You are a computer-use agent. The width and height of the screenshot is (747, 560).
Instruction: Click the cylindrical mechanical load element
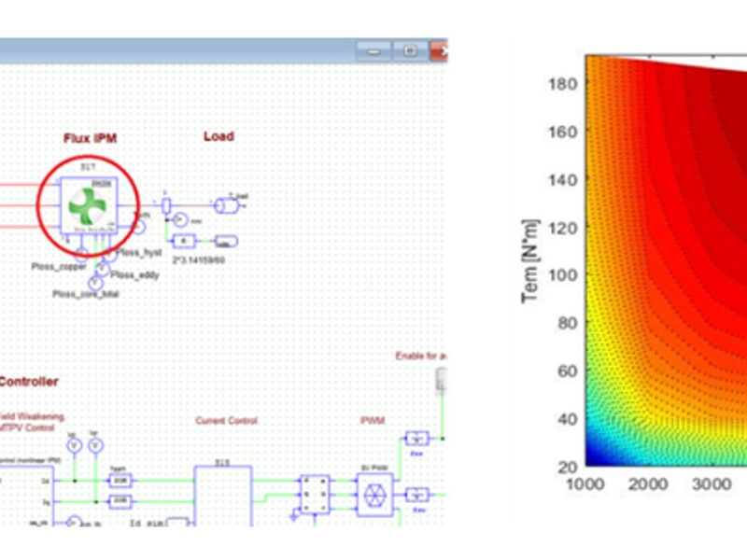click(226, 205)
